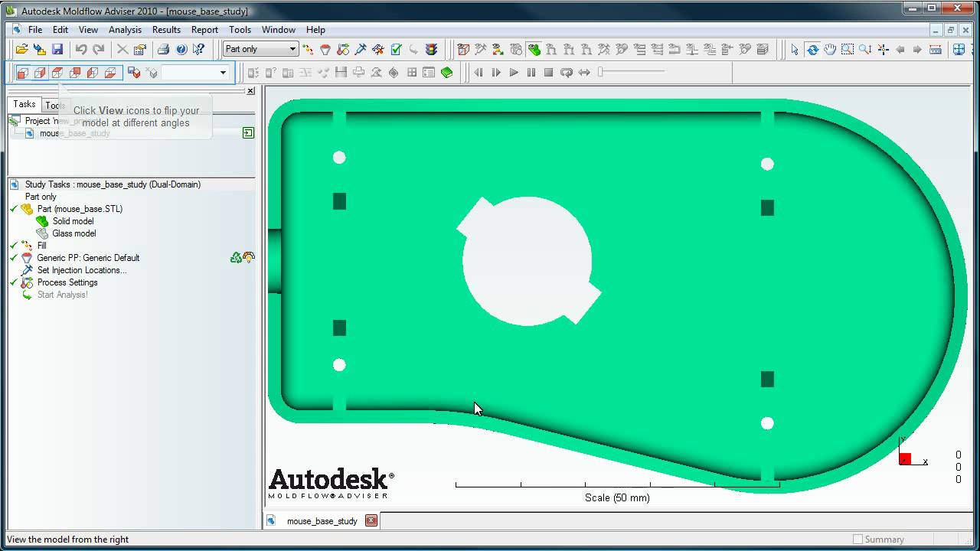Image resolution: width=980 pixels, height=551 pixels.
Task: Click the red axis triad box
Action: tap(905, 458)
